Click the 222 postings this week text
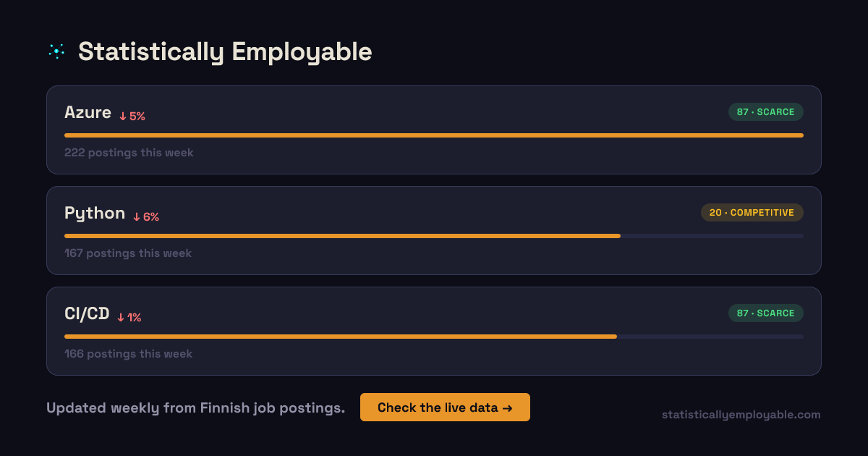Screen dimensions: 868x456 coord(129,153)
